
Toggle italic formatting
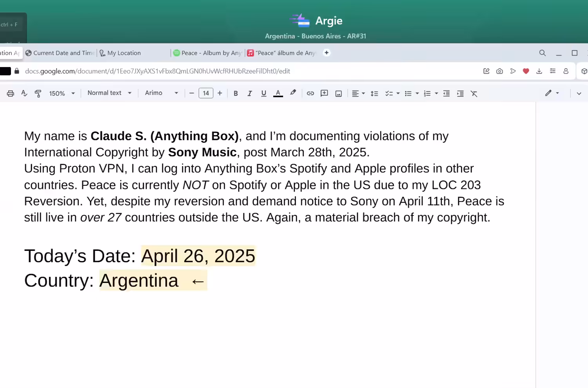click(250, 93)
